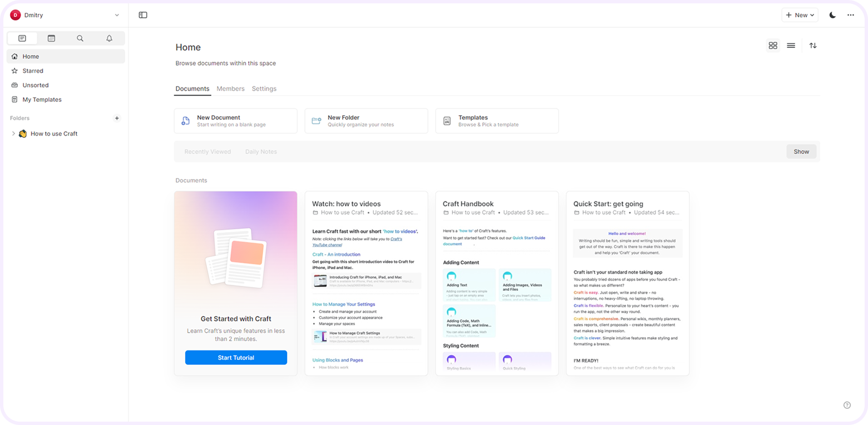
Task: Select the Recently Viewed tab
Action: coord(208,152)
